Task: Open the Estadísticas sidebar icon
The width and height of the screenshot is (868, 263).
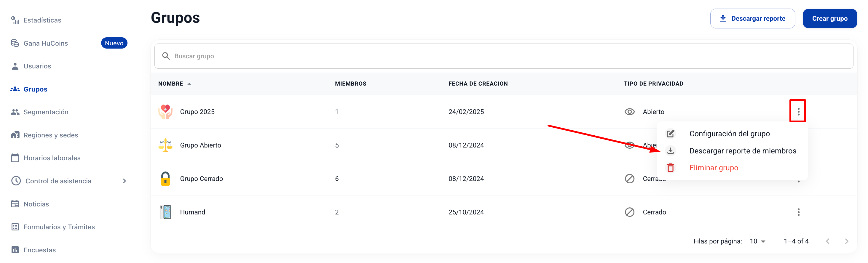Action: (x=15, y=20)
